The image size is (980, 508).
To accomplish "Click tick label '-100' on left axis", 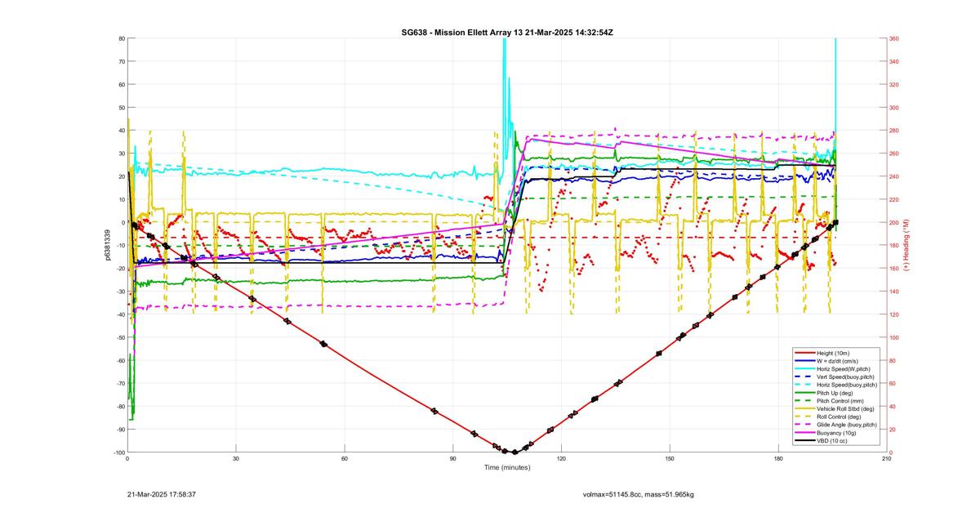I will click(118, 452).
